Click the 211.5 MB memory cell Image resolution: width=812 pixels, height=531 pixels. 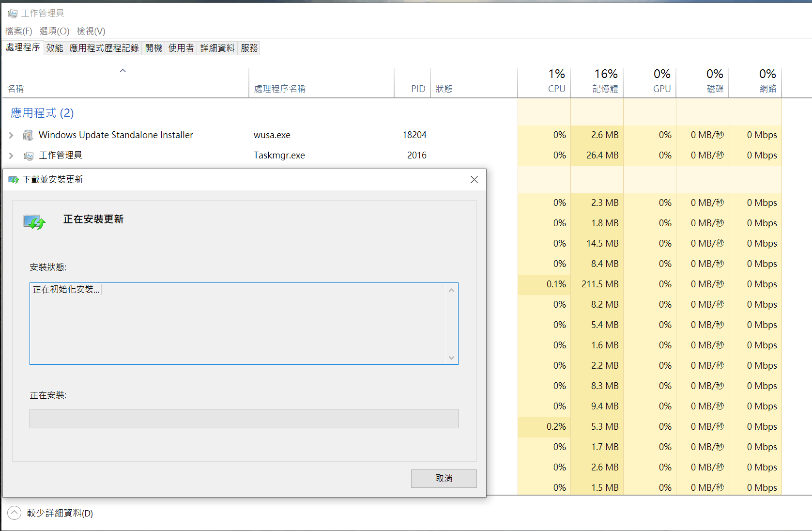pyautogui.click(x=597, y=284)
